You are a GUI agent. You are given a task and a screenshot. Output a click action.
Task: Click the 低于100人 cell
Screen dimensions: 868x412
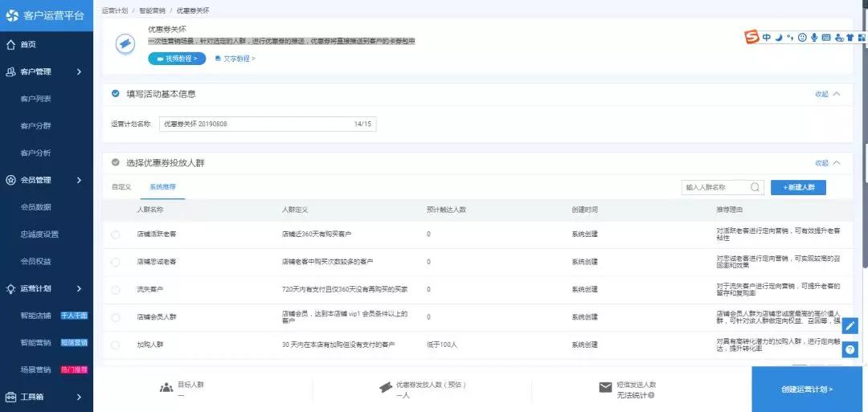441,345
